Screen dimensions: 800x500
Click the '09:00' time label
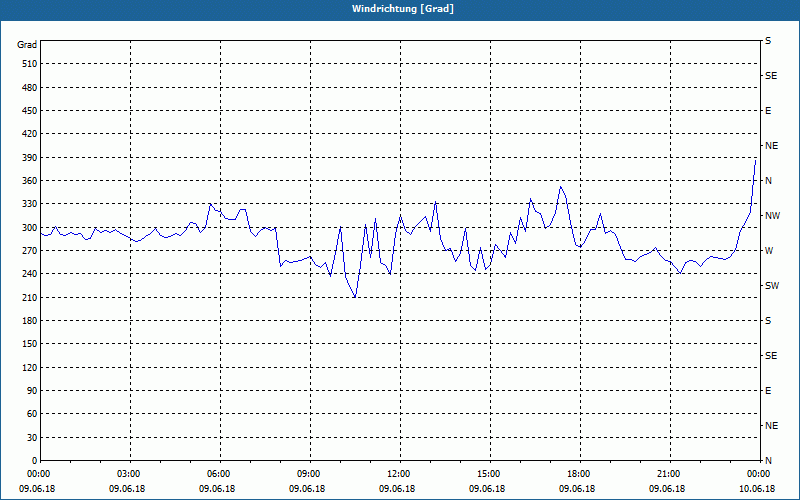coord(310,474)
